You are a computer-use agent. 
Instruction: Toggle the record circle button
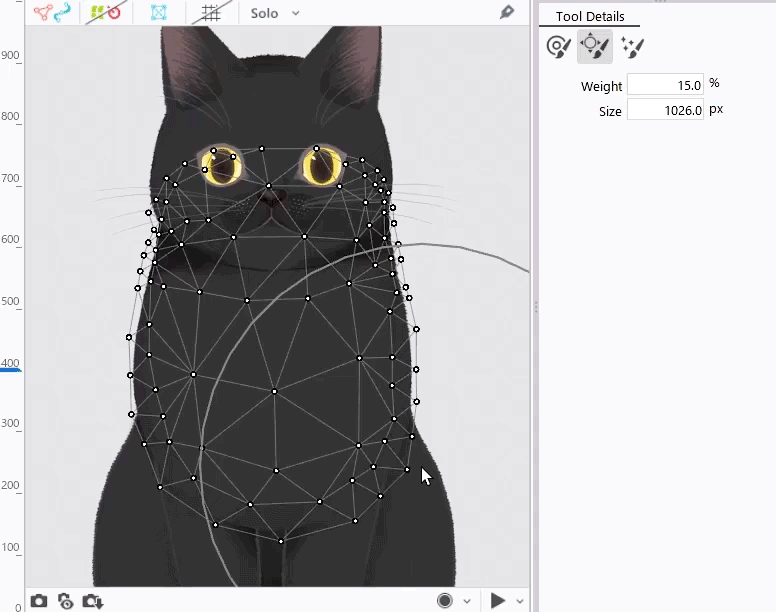click(445, 600)
